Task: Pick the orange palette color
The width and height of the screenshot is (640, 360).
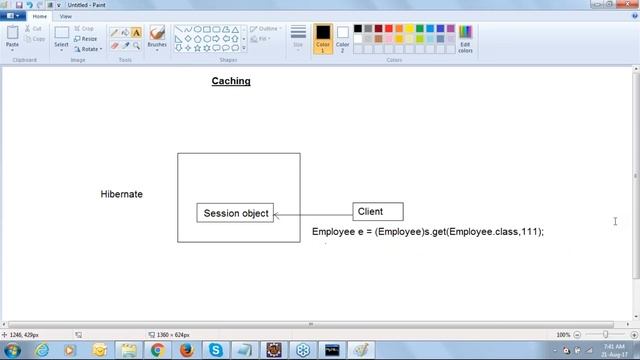Action: pos(399,29)
